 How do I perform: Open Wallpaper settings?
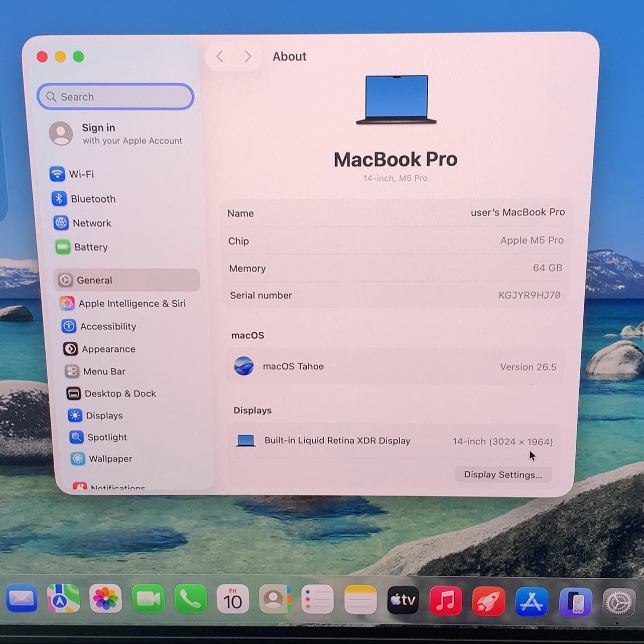101,459
